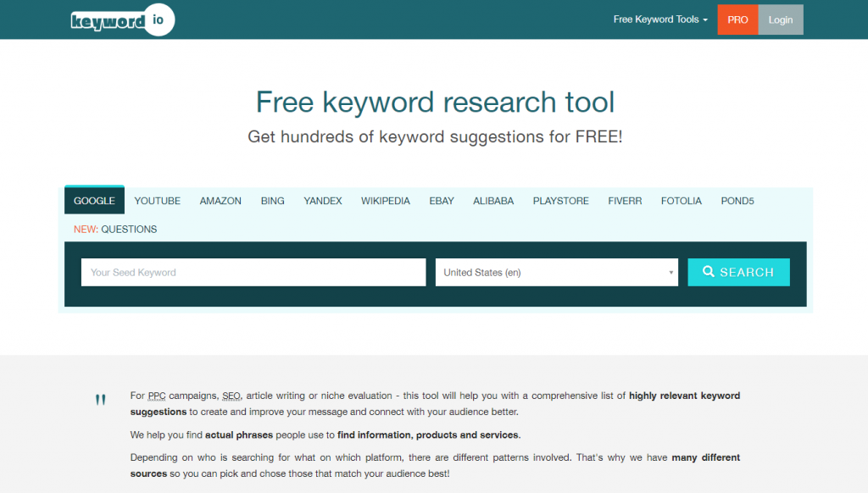Image resolution: width=868 pixels, height=493 pixels.
Task: Focus the Your Seed Keyword input field
Action: [253, 272]
